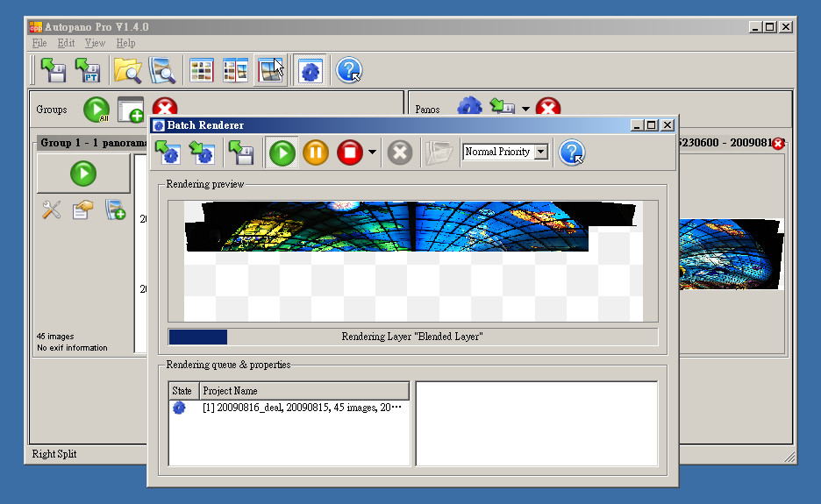821x504 pixels.
Task: Click the Right Split status bar text
Action: [x=54, y=454]
